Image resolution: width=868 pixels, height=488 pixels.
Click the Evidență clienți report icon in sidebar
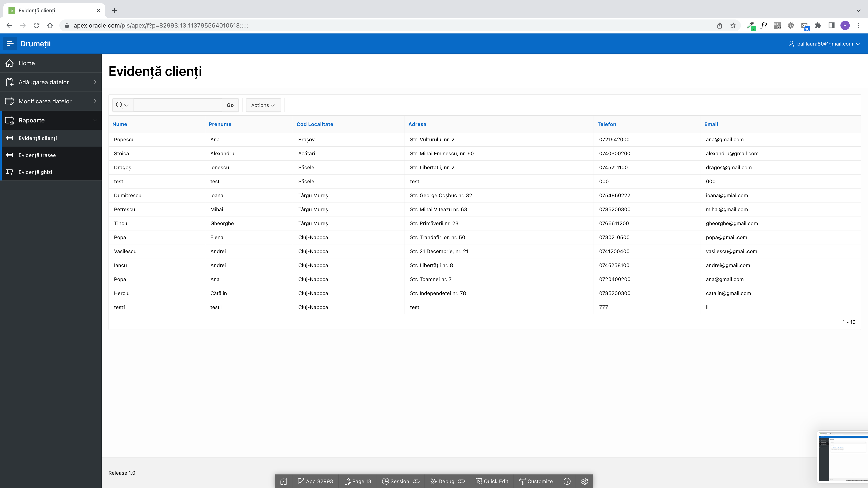(x=9, y=138)
